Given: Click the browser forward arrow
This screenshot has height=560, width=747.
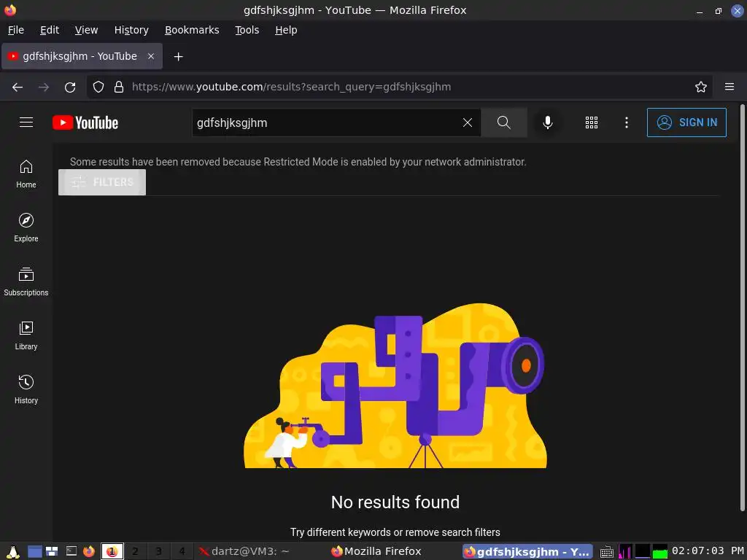Looking at the screenshot, I should point(44,87).
